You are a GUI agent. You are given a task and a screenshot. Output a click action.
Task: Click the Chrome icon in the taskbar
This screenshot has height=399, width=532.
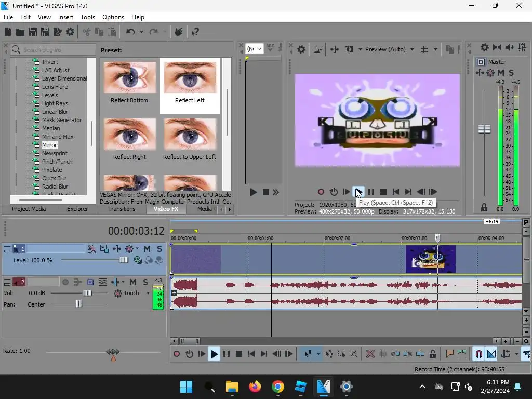[x=278, y=387]
